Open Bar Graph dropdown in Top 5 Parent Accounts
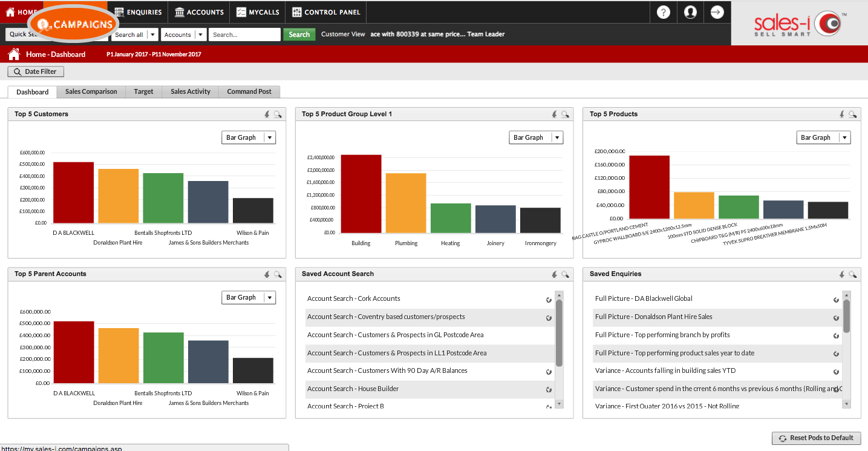 pyautogui.click(x=249, y=297)
